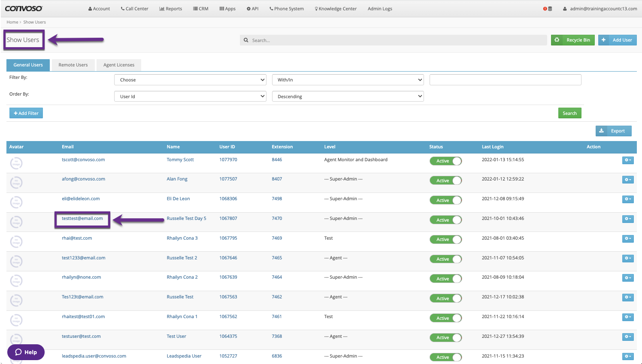Open the Descending sort order dropdown
Viewport: 642px width, 364px height.
(x=348, y=96)
